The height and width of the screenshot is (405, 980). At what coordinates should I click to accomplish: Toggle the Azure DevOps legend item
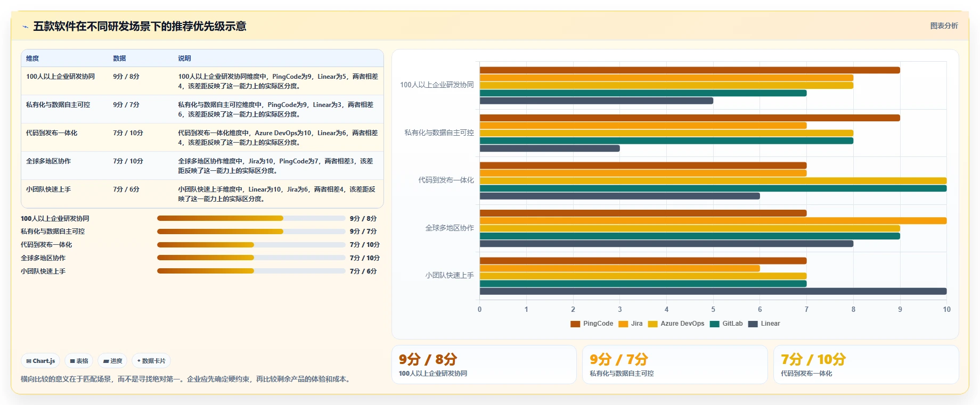(676, 324)
